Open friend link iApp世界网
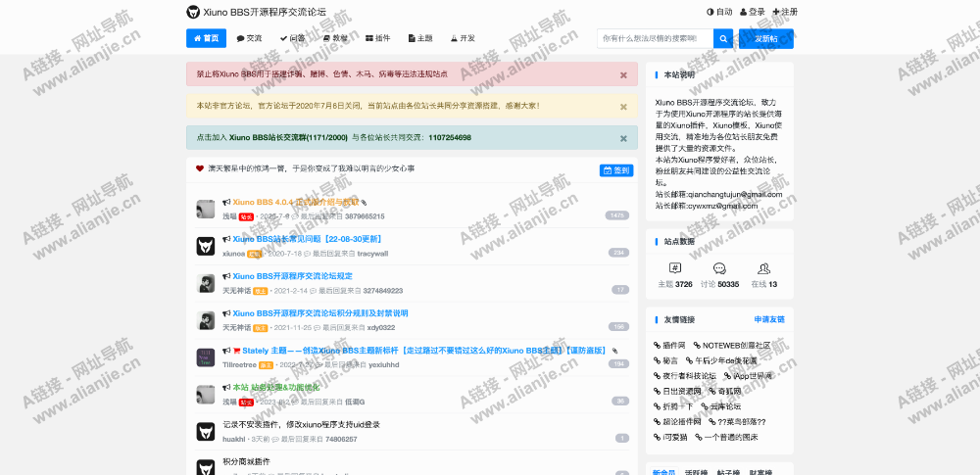The width and height of the screenshot is (980, 475). [x=749, y=376]
